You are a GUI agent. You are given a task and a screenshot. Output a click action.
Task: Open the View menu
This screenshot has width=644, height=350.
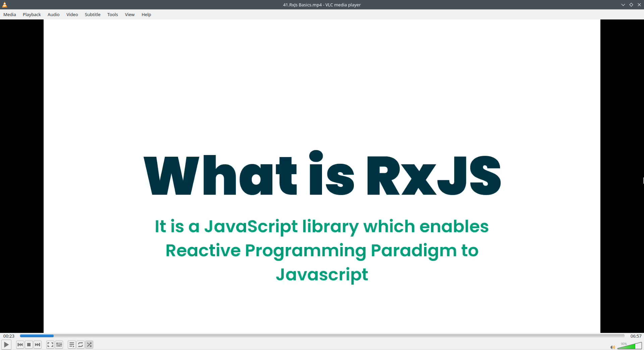pyautogui.click(x=130, y=14)
